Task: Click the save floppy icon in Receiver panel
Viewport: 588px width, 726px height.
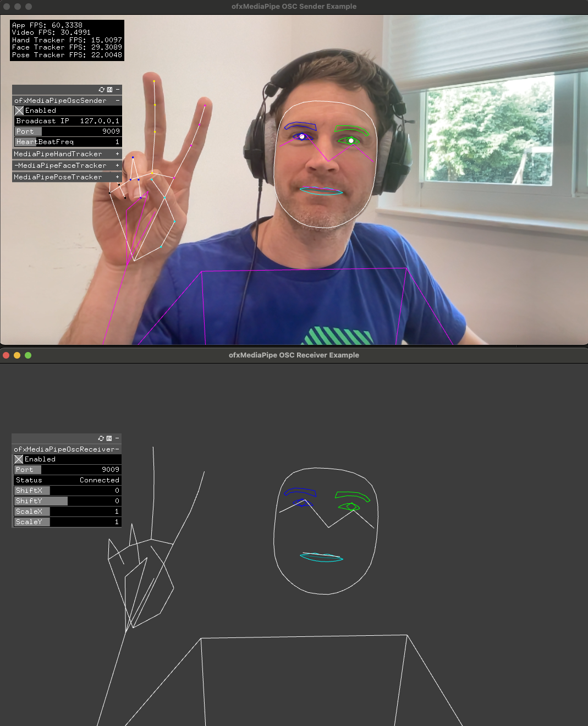Action: (x=109, y=438)
